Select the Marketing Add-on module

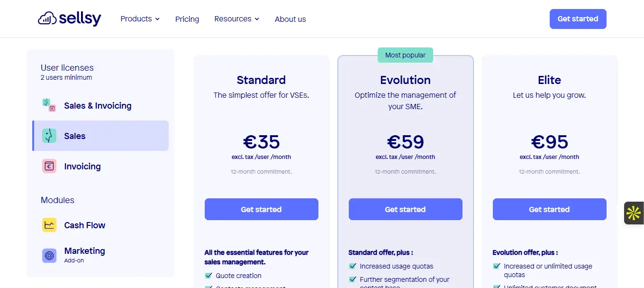84,254
